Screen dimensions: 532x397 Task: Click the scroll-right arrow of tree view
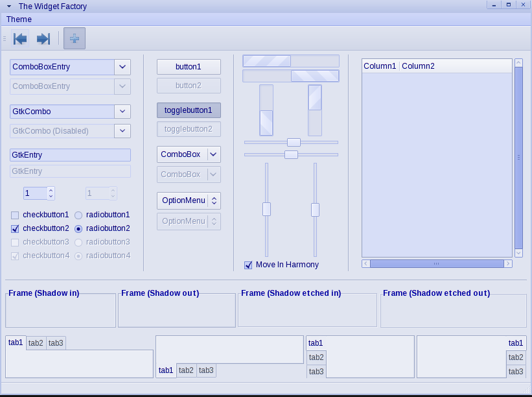coord(508,264)
